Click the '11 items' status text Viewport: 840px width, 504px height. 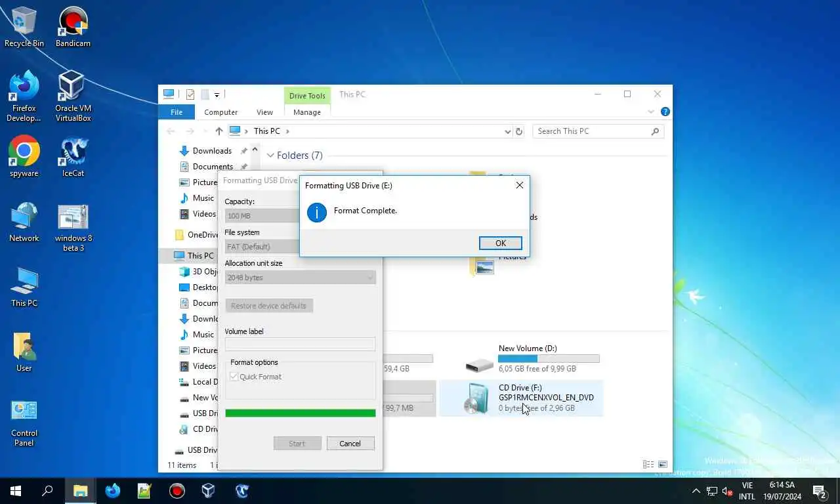point(182,465)
